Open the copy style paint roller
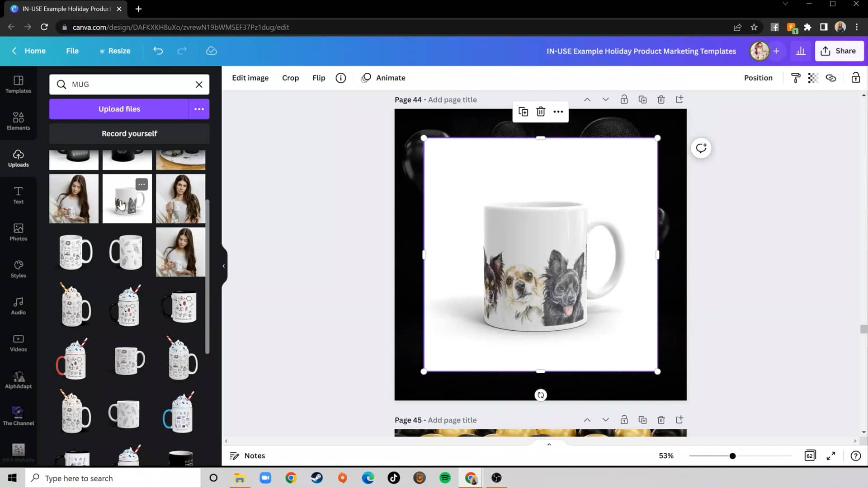The width and height of the screenshot is (868, 488). click(795, 78)
